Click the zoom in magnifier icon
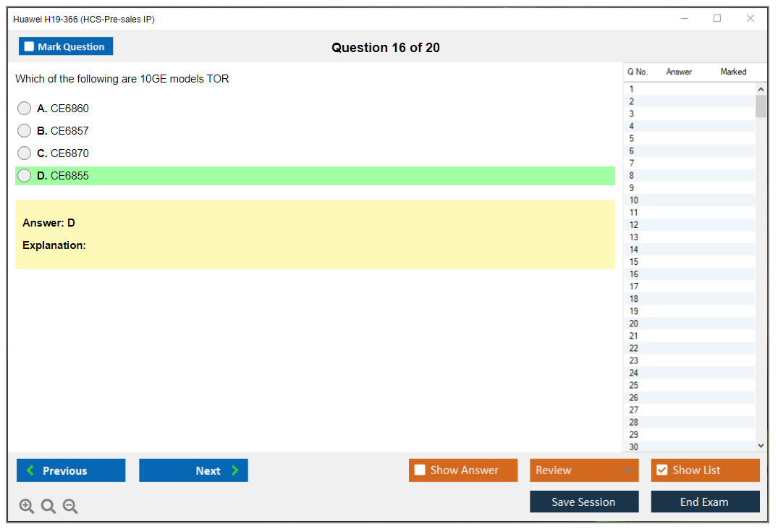 [27, 507]
